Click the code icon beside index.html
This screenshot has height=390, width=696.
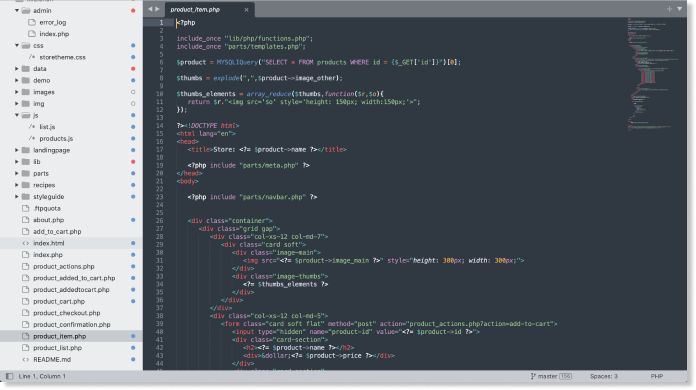(x=25, y=243)
